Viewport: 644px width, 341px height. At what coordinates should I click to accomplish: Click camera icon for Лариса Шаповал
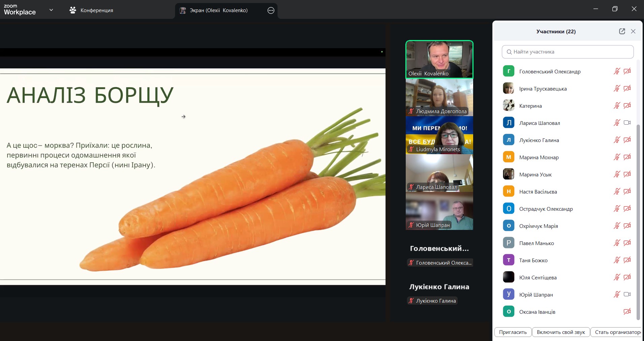coord(627,123)
